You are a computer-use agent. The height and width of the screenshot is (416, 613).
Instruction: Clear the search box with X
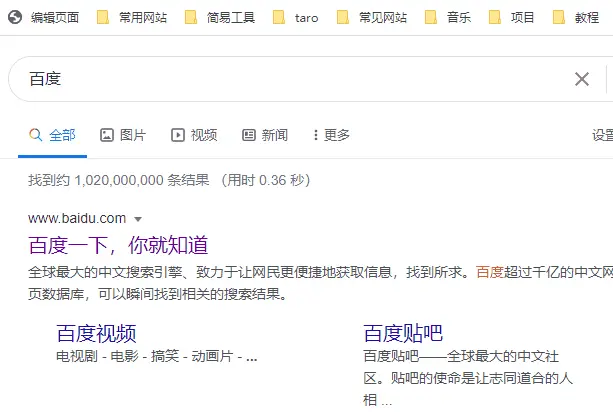coord(582,79)
